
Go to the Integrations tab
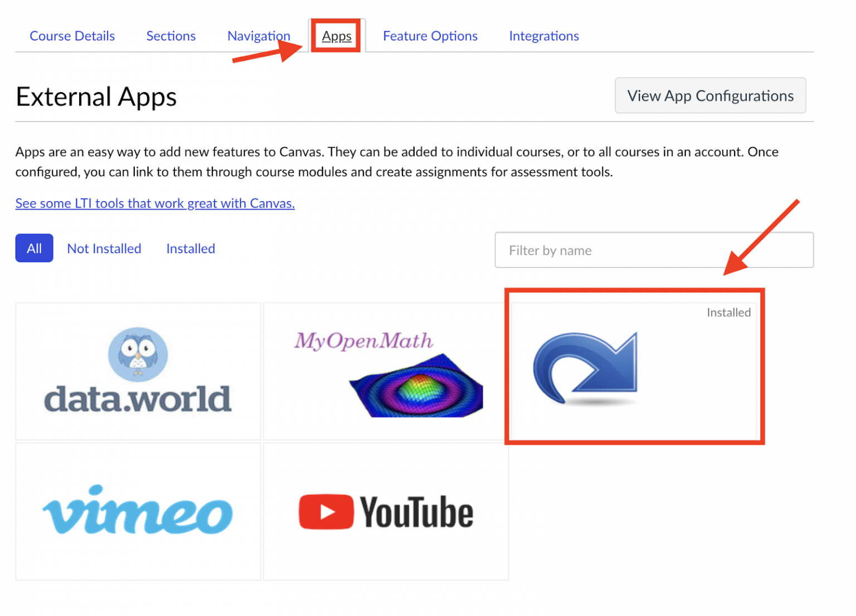click(543, 36)
